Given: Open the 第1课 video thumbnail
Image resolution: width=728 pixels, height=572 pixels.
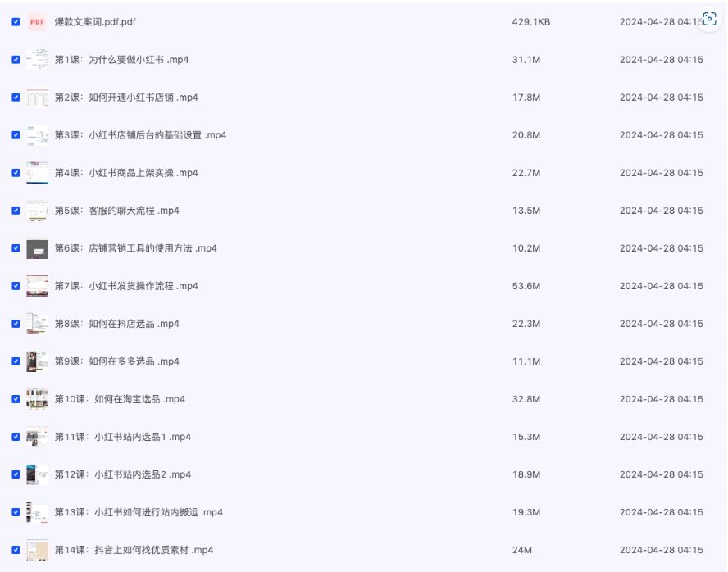Looking at the screenshot, I should [37, 60].
